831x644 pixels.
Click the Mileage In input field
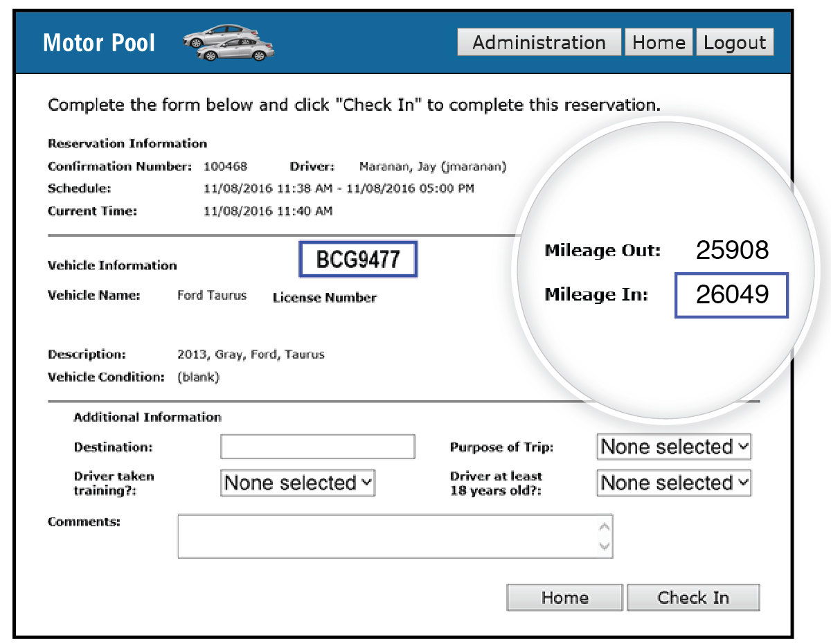tap(732, 295)
